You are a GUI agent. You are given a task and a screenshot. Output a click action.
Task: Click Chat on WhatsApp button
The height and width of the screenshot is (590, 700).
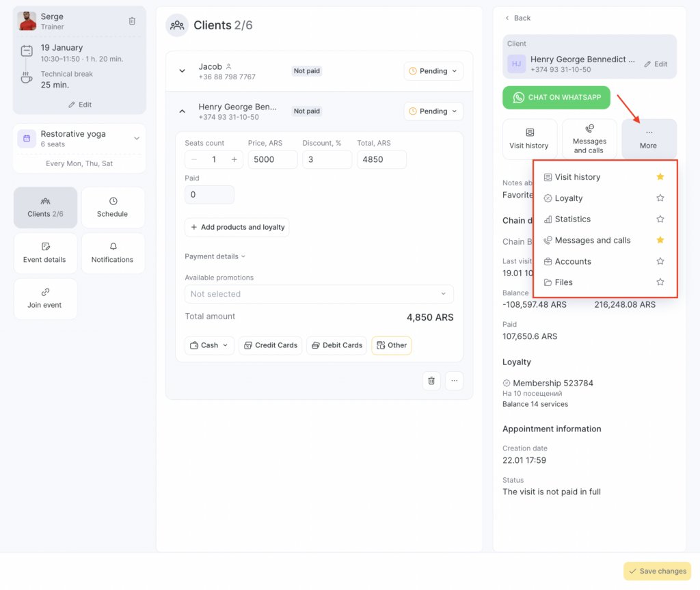(x=556, y=98)
